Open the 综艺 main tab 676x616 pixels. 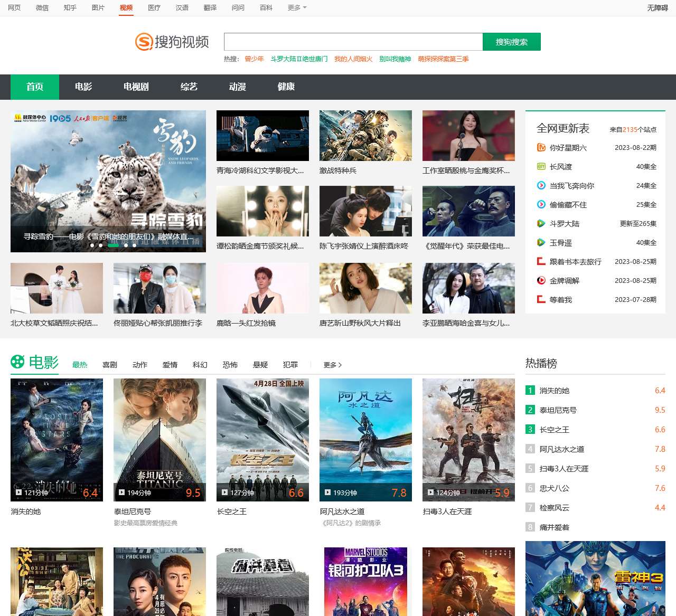pyautogui.click(x=189, y=87)
